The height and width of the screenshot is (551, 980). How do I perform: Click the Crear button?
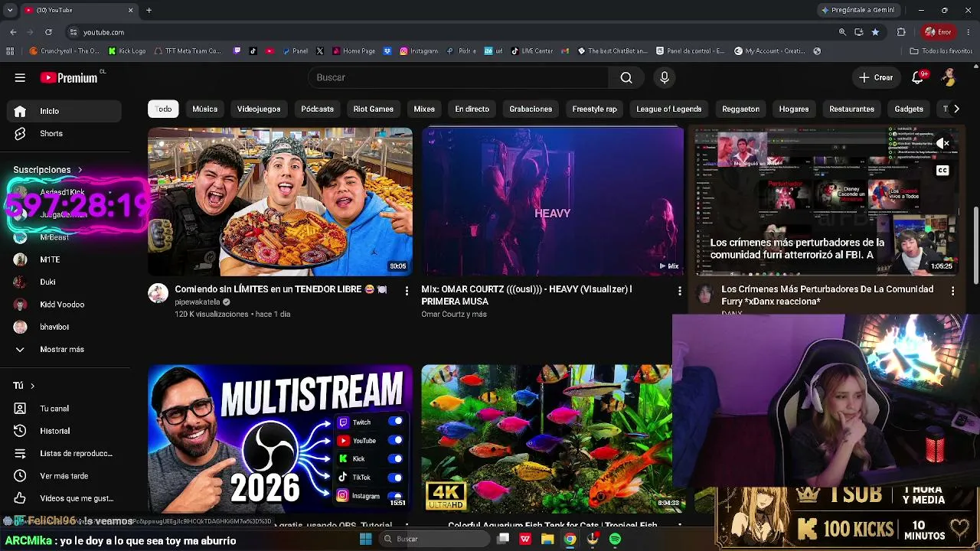tap(876, 77)
